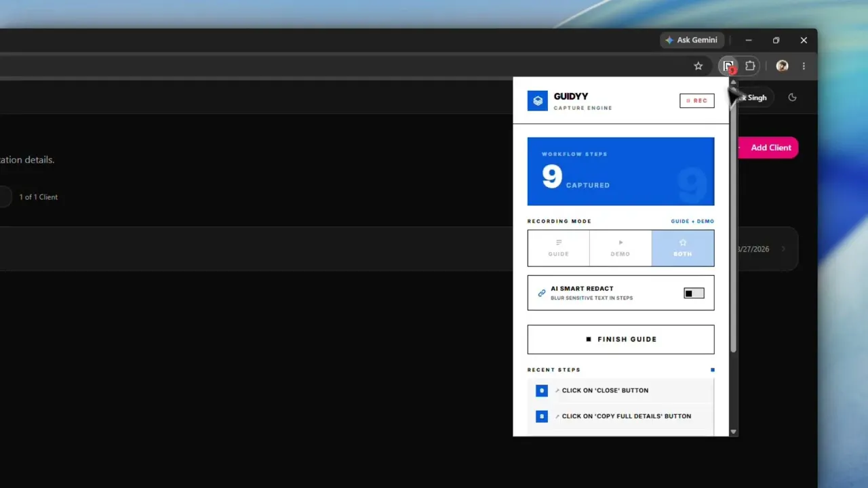
Task: Click the popup scrollbar down arrow
Action: (733, 431)
